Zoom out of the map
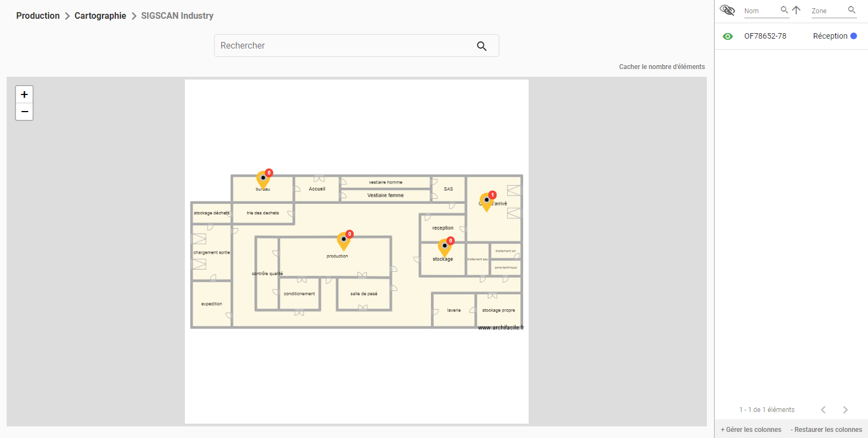The width and height of the screenshot is (868, 438). coord(24,112)
